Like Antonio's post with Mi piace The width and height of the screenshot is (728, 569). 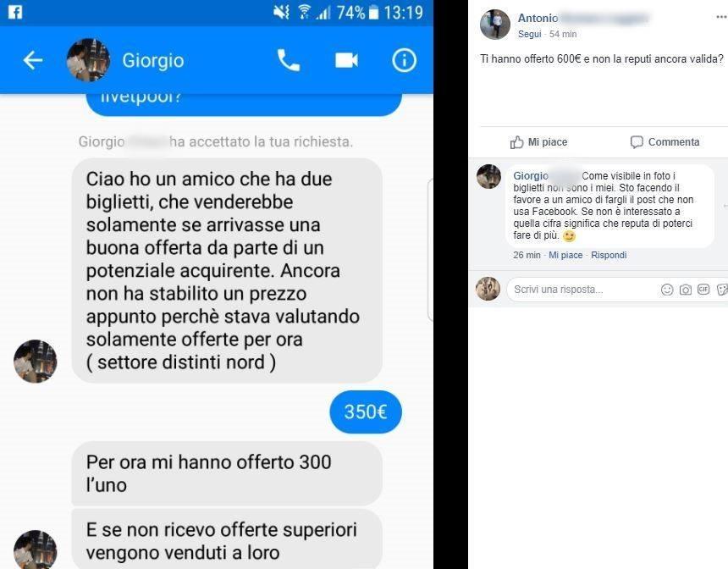click(538, 142)
